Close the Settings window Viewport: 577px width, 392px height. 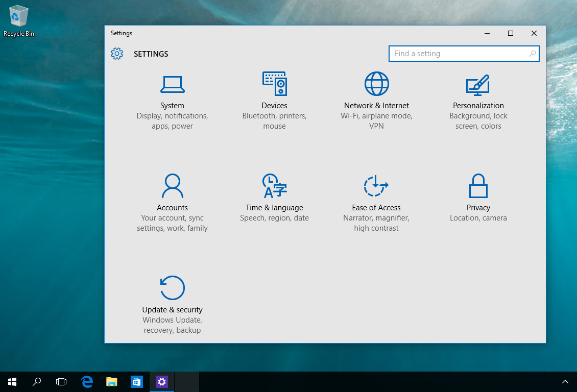point(534,33)
